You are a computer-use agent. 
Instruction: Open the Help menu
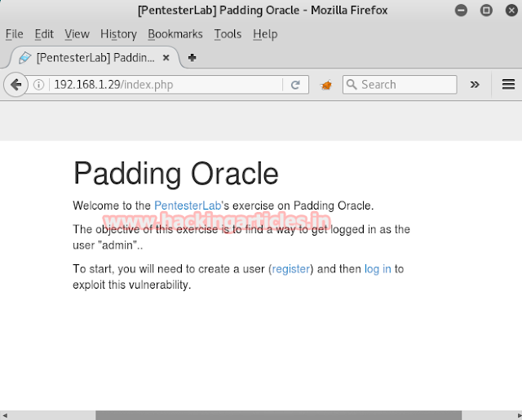(265, 34)
